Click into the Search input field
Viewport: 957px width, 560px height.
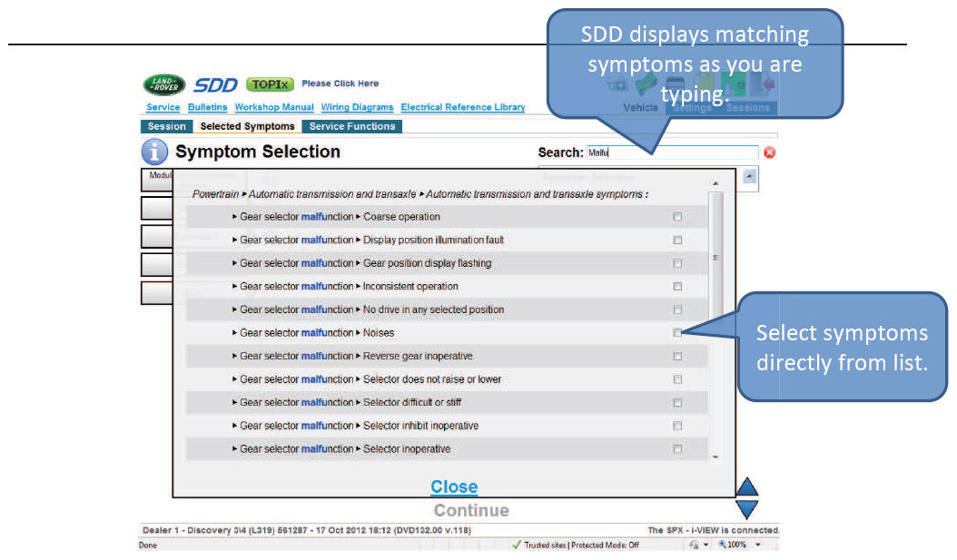tap(672, 152)
